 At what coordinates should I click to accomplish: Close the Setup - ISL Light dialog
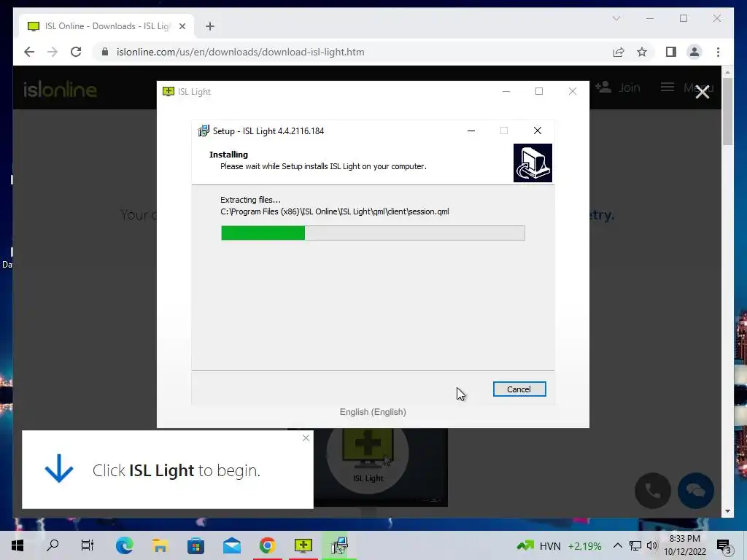coord(538,131)
